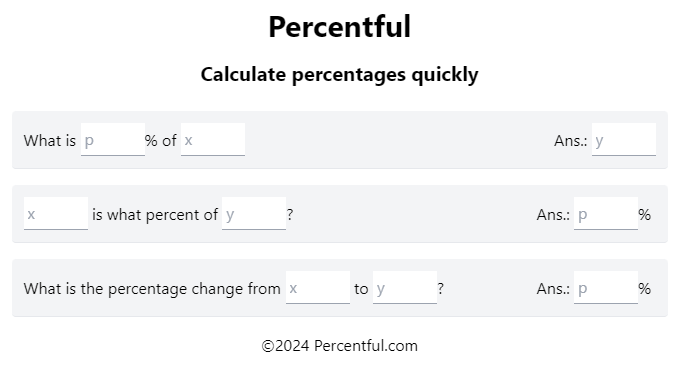The height and width of the screenshot is (383, 683).
Task: Activate the x field before "is what percent of"
Action: coord(56,214)
